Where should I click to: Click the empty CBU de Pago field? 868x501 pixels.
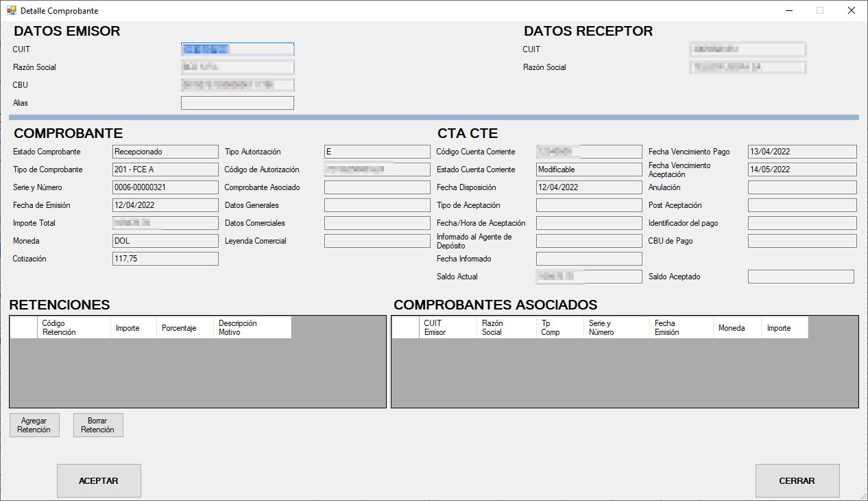coord(802,241)
